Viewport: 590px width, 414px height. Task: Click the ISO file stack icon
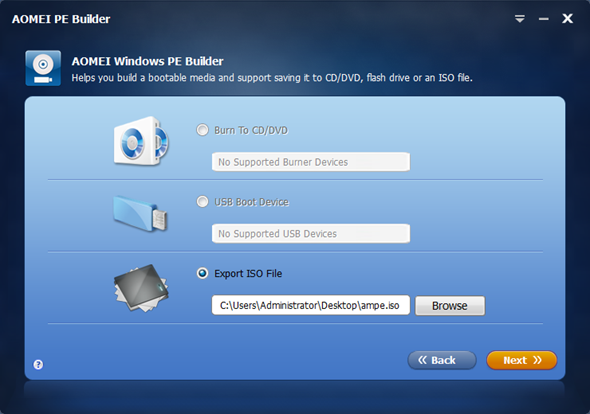pyautogui.click(x=141, y=288)
